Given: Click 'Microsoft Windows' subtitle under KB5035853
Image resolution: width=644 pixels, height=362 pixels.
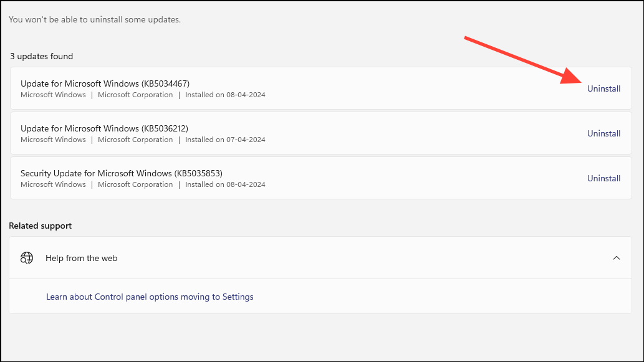Looking at the screenshot, I should [53, 184].
